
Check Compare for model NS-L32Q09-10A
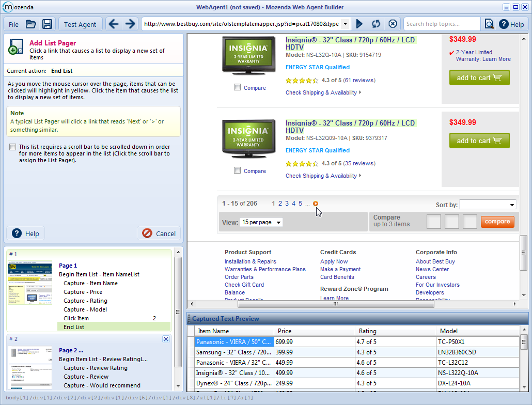[237, 170]
